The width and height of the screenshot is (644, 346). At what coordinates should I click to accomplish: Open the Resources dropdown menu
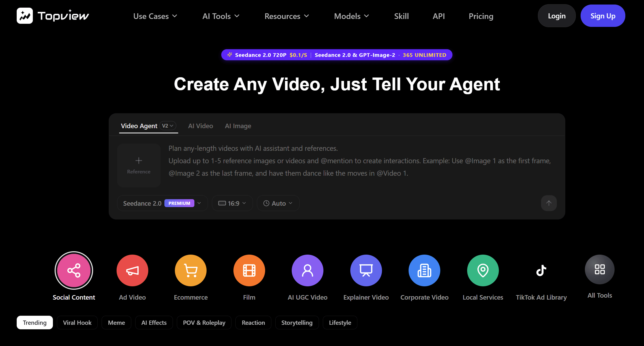pyautogui.click(x=287, y=16)
